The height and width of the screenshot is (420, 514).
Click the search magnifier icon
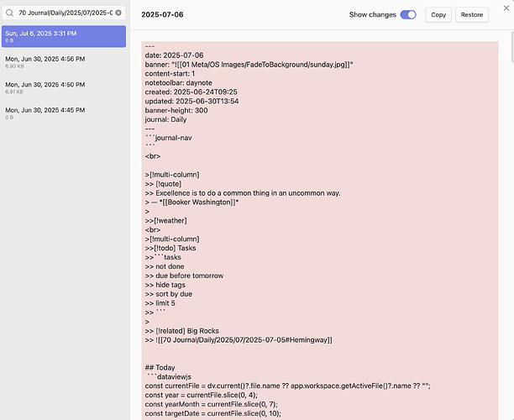coord(10,13)
